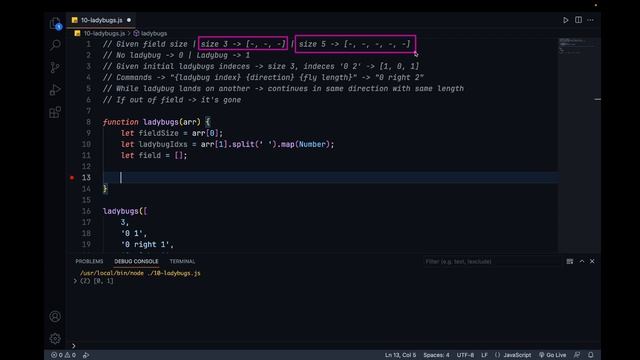Click the Number argument in map()
Image resolution: width=640 pixels, height=360 pixels.
tap(312, 144)
